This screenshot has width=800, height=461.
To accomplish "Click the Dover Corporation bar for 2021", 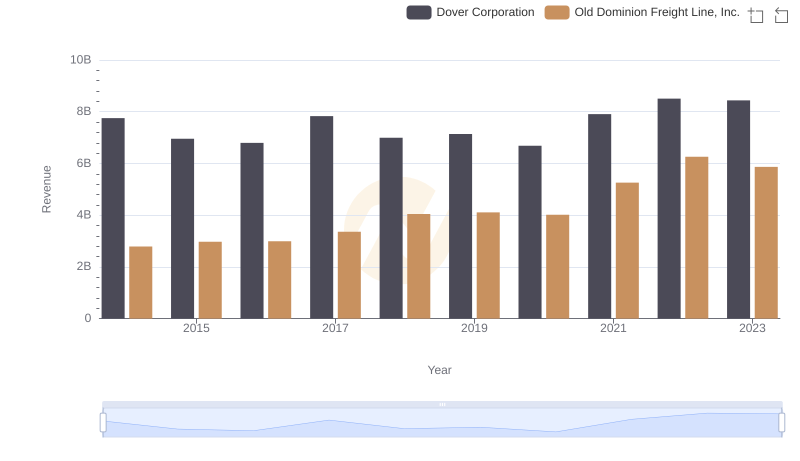I will (599, 216).
